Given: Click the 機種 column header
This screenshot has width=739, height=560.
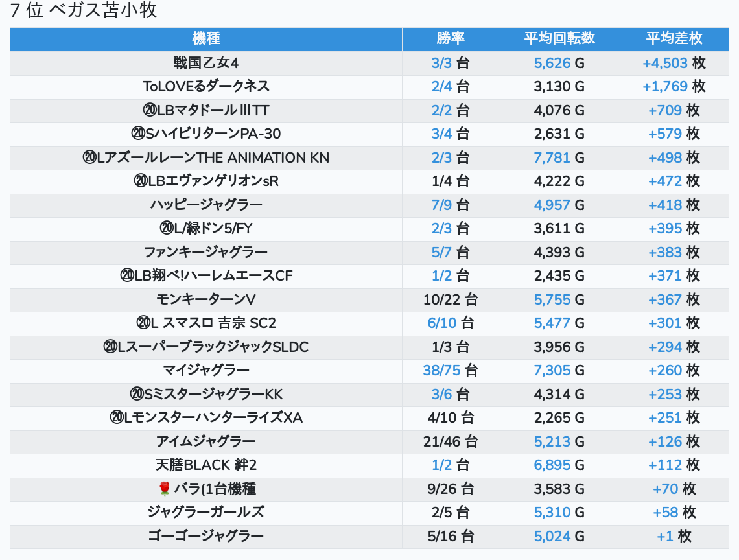Looking at the screenshot, I should [x=206, y=39].
